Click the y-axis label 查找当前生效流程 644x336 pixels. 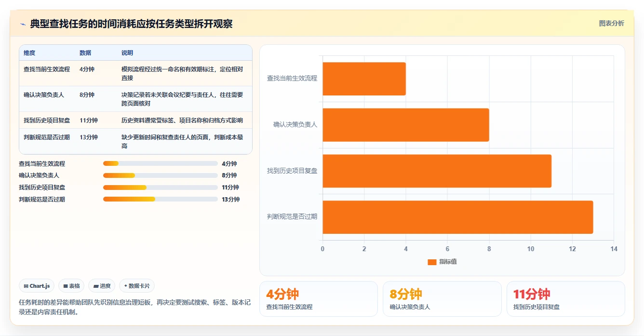pos(292,78)
